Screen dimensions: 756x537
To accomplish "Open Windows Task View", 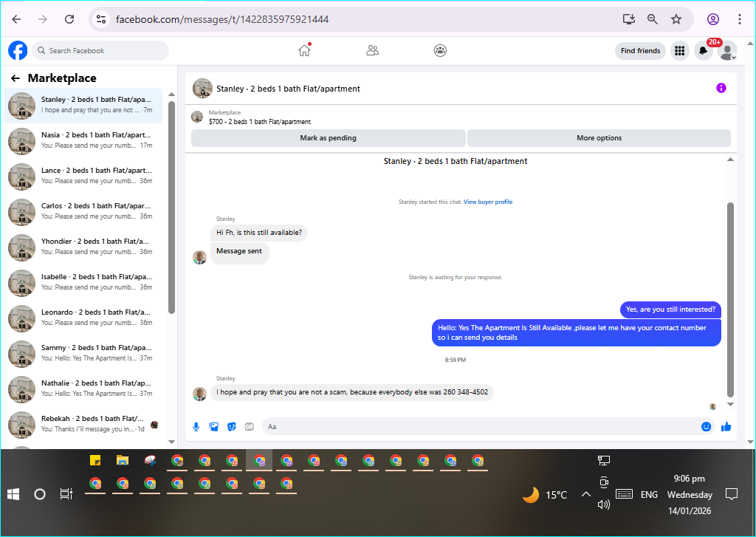I will tap(66, 495).
